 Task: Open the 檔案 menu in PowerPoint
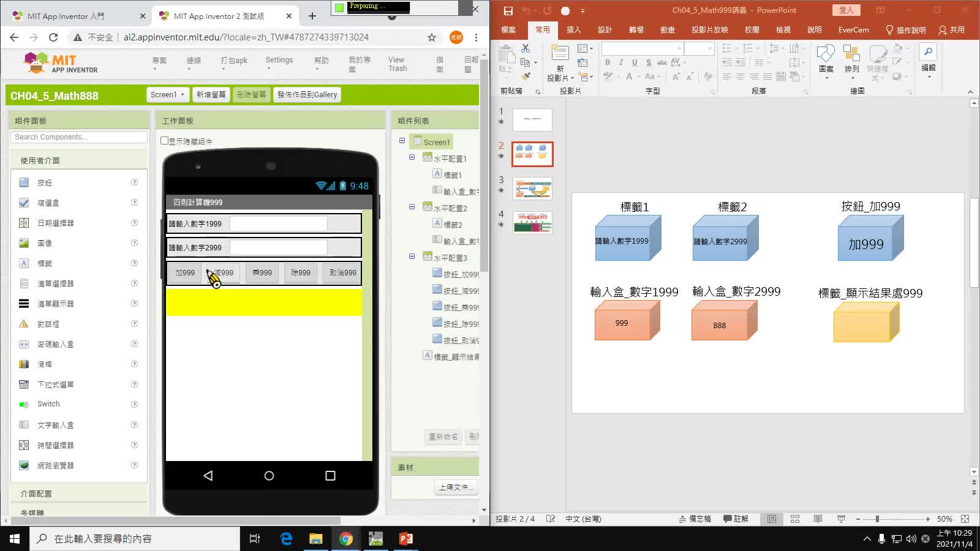(508, 29)
